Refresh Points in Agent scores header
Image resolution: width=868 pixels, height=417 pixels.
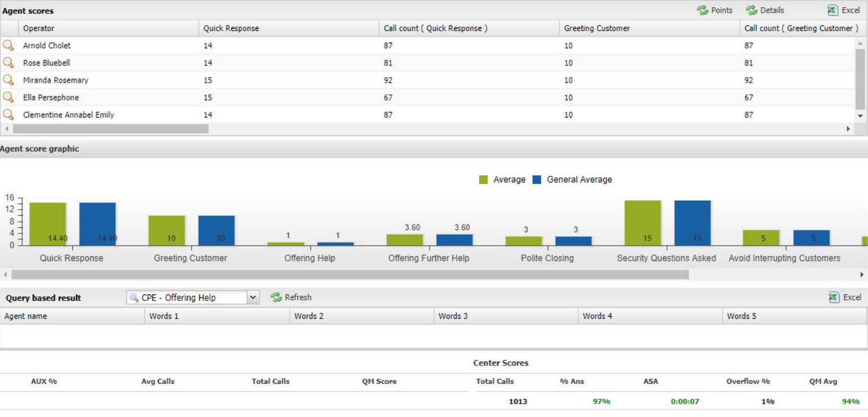click(715, 10)
